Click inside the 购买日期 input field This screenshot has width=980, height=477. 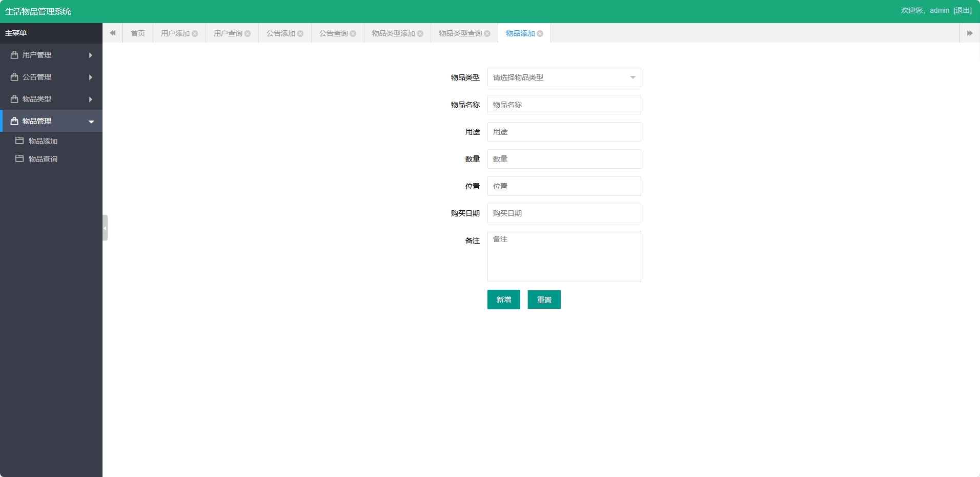tap(563, 213)
